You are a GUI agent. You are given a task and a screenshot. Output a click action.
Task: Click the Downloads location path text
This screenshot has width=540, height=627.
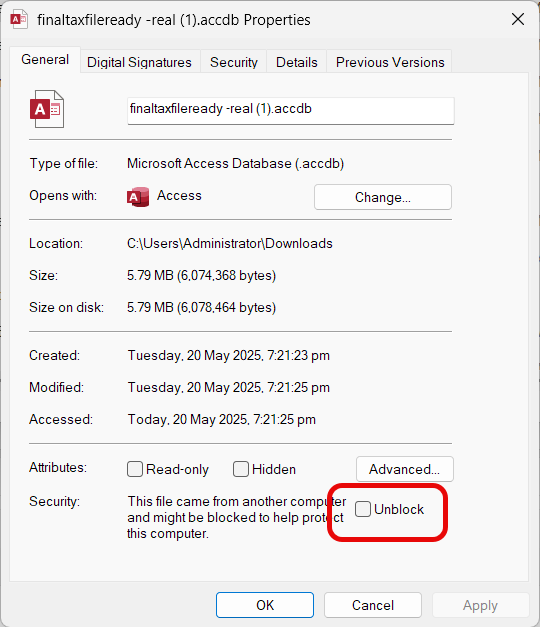(x=230, y=244)
